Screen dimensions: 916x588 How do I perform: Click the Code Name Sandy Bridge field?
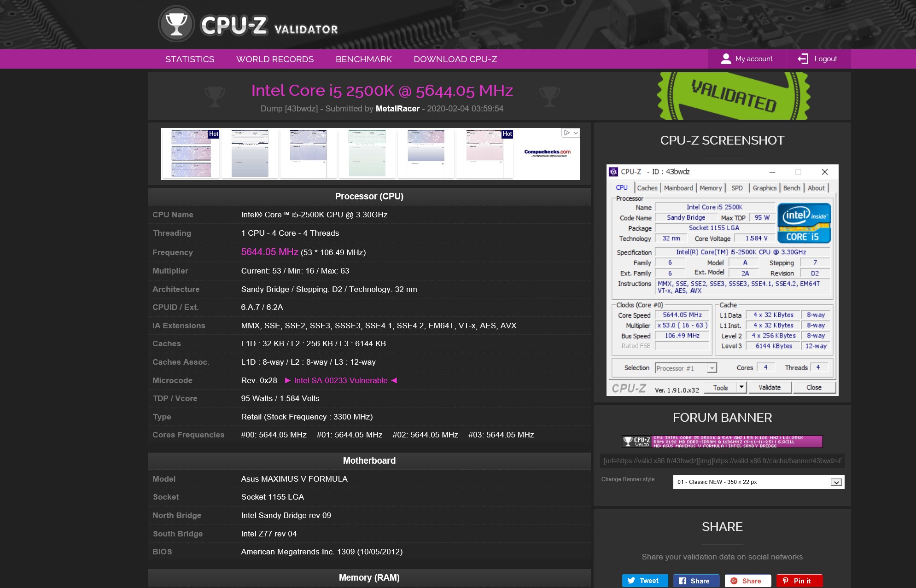coord(686,217)
